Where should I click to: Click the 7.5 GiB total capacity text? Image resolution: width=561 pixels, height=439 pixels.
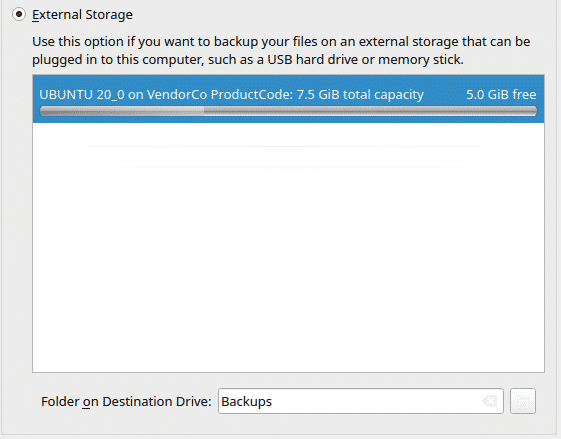360,94
